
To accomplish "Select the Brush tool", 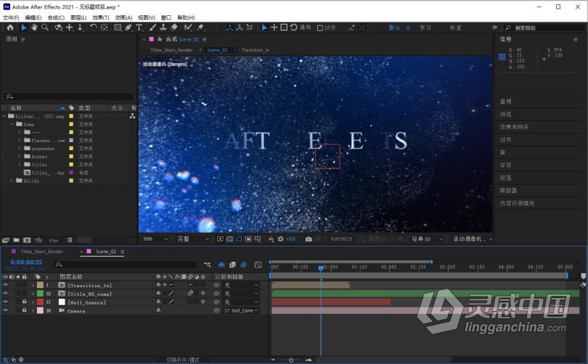I will 152,28.
